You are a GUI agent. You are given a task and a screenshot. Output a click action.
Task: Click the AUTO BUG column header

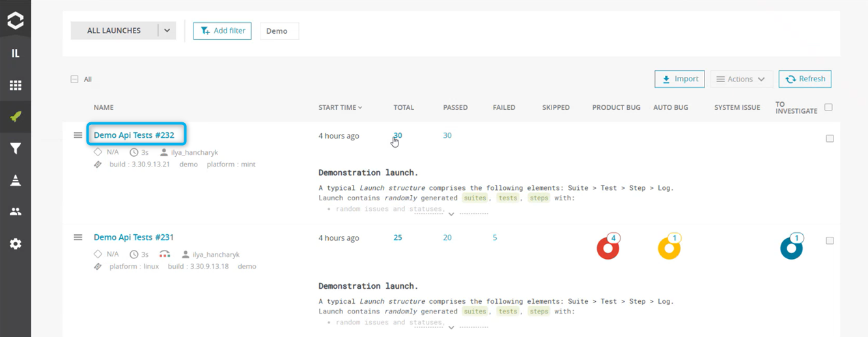click(x=670, y=107)
